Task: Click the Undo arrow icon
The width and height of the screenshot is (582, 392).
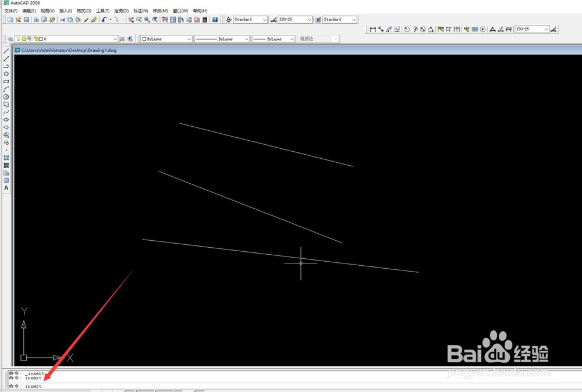Action: 104,20
